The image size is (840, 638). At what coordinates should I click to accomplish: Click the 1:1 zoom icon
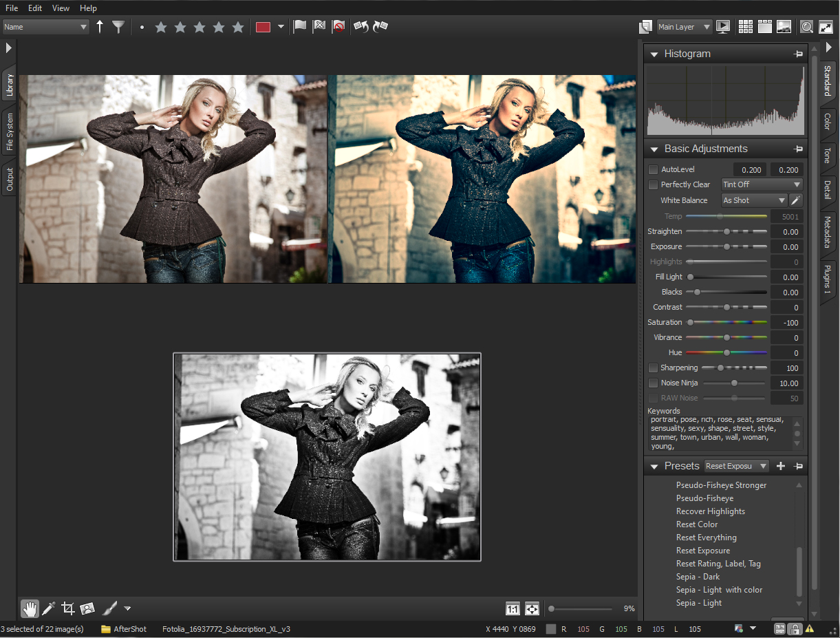(x=513, y=608)
